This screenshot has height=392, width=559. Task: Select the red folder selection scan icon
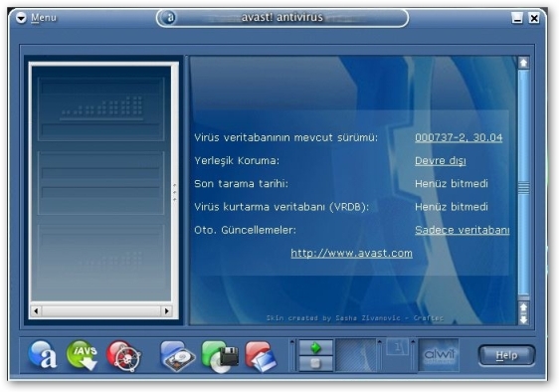point(261,356)
